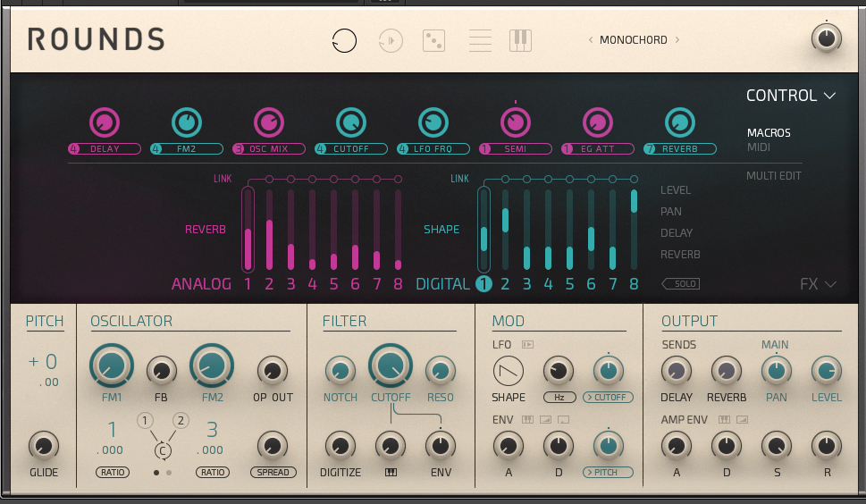Expand the CONTROL dropdown
866x504 pixels.
click(791, 96)
